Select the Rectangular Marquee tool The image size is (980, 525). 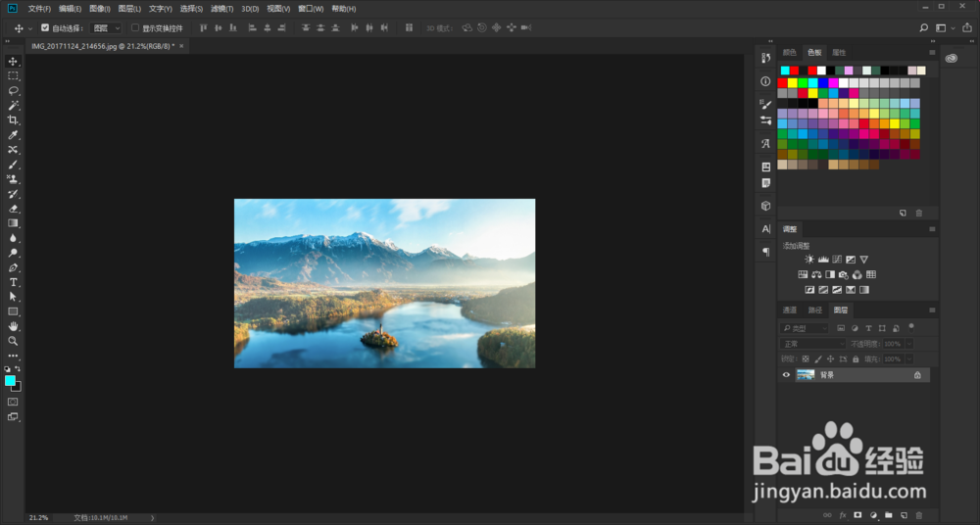pos(13,75)
